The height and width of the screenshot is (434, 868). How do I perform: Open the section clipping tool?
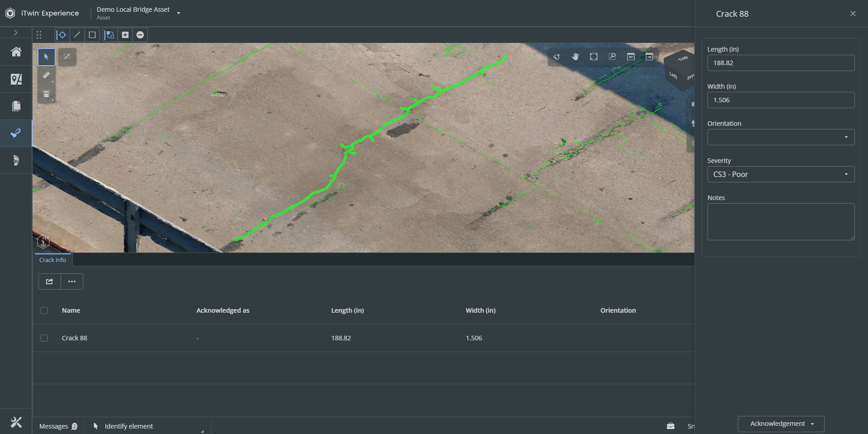click(x=46, y=94)
